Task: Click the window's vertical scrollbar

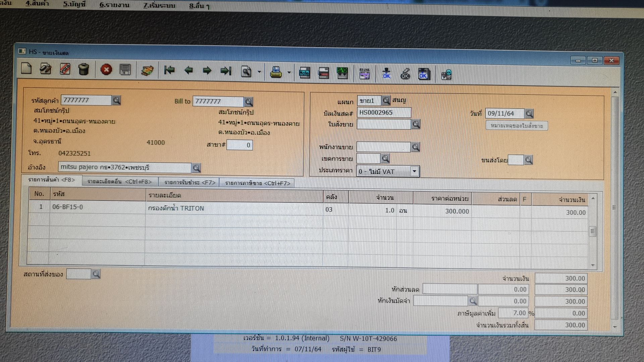Action: 615,208
